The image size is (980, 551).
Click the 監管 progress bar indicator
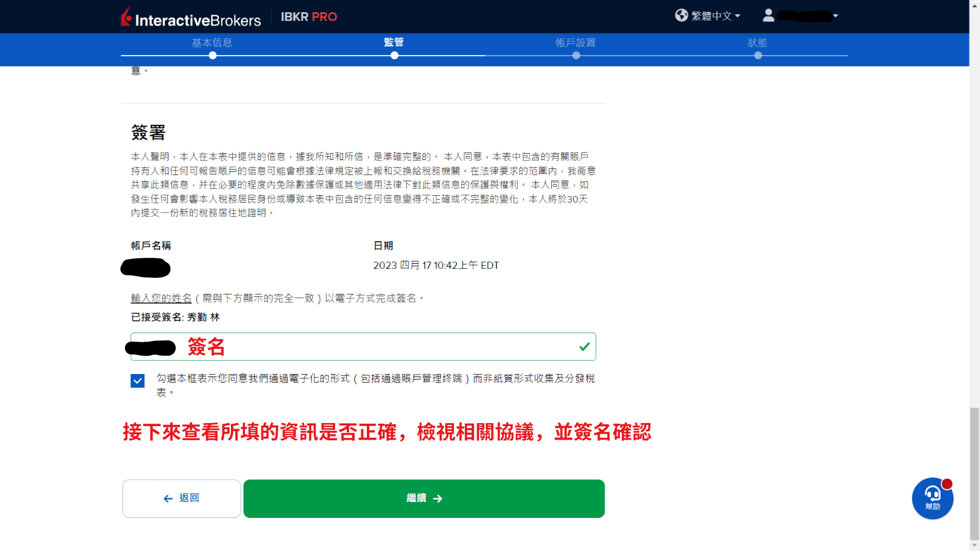pos(394,55)
